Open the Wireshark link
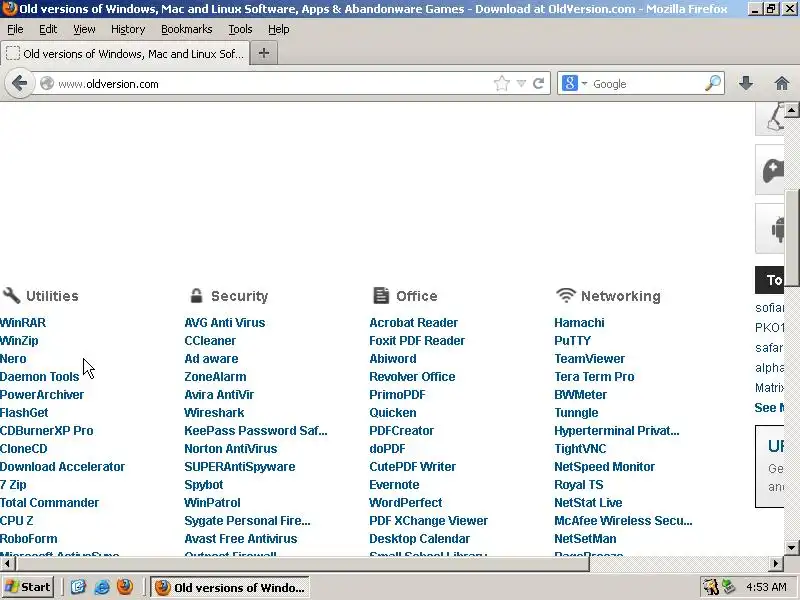Image resolution: width=800 pixels, height=600 pixels. 214,412
